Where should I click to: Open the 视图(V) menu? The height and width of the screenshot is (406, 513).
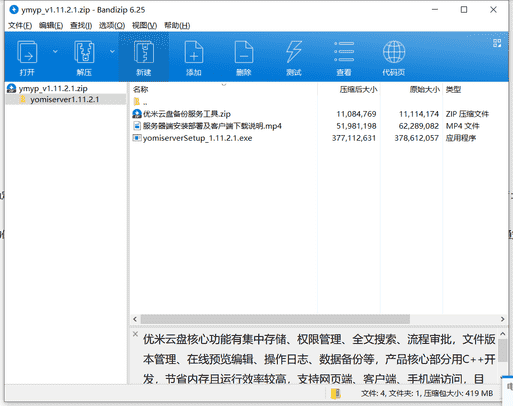click(x=144, y=25)
